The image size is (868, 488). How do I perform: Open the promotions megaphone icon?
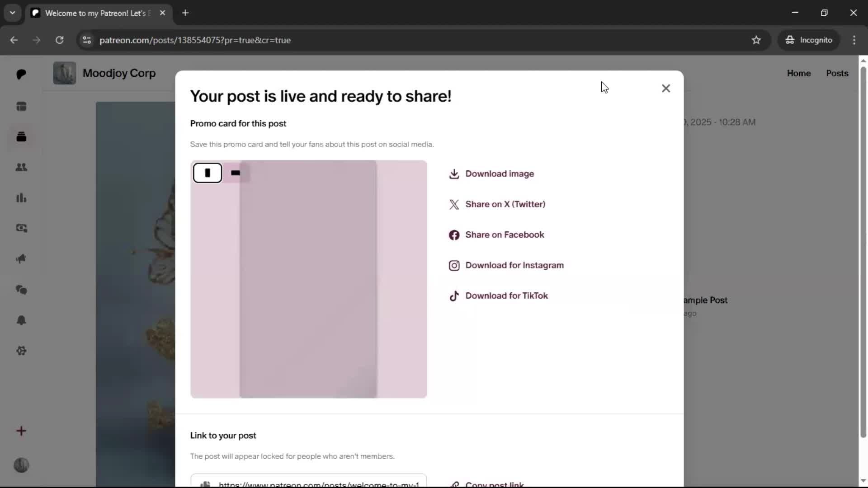coord(21,259)
